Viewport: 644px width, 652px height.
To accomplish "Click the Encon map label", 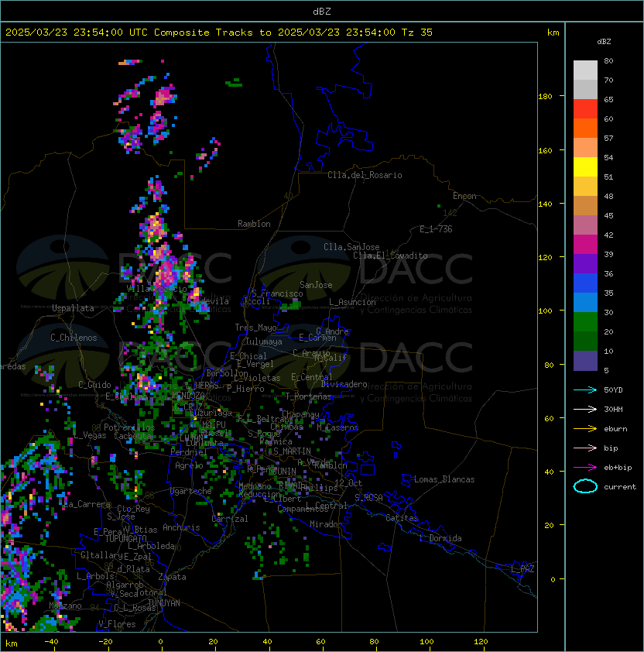I will (x=464, y=196).
